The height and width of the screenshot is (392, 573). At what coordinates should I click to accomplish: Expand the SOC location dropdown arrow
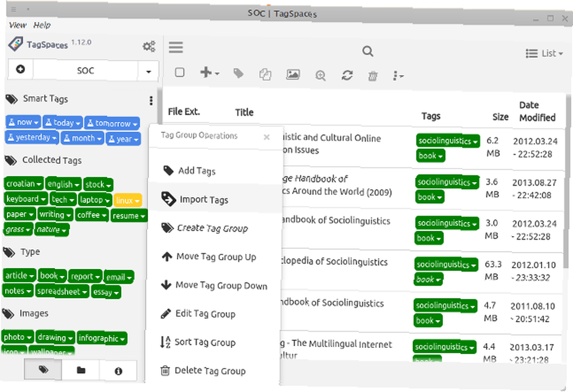148,71
